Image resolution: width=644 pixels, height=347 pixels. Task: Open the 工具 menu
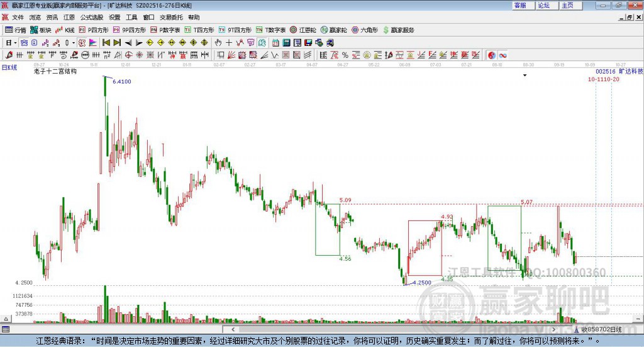pyautogui.click(x=131, y=17)
